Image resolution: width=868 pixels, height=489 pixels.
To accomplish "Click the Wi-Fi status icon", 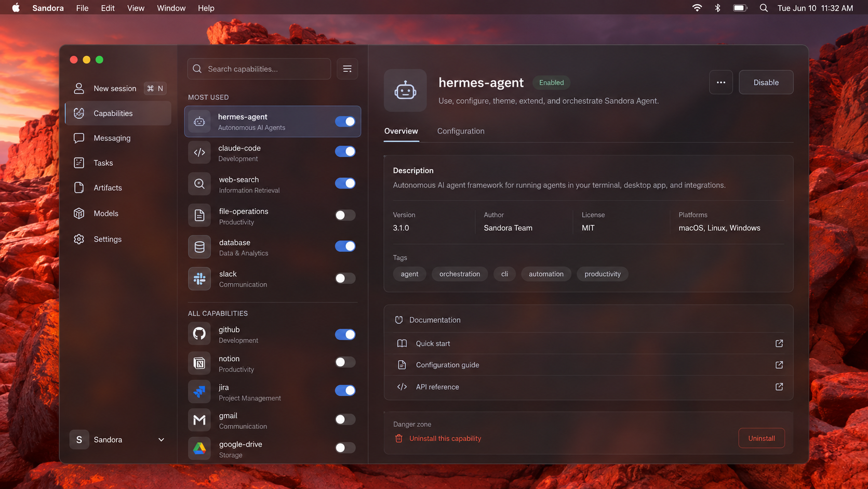I will click(x=697, y=8).
